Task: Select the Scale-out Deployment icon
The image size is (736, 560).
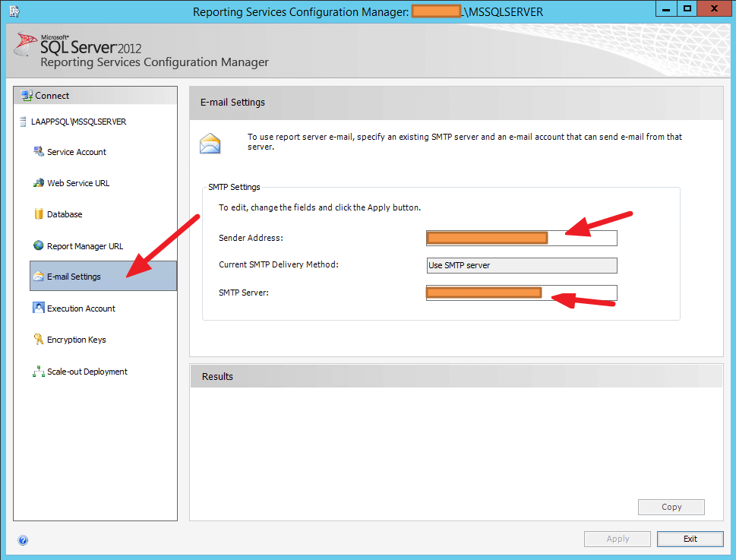Action: 39,372
